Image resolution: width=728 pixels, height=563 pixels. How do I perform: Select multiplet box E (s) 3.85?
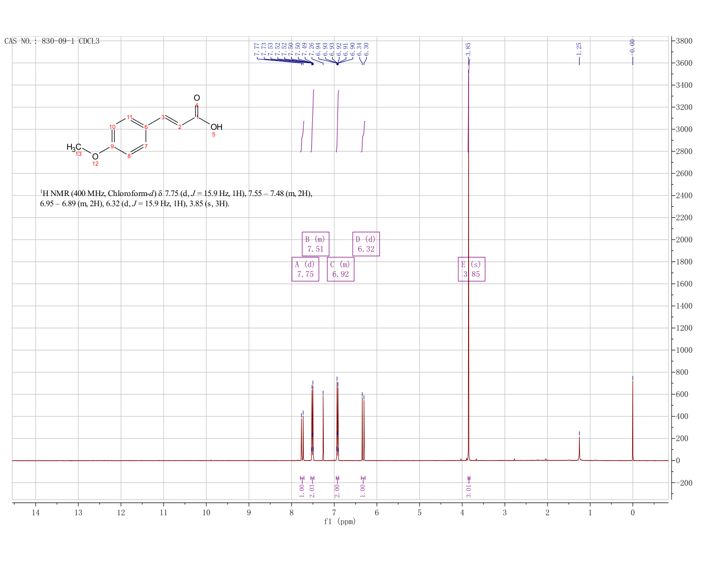point(472,269)
